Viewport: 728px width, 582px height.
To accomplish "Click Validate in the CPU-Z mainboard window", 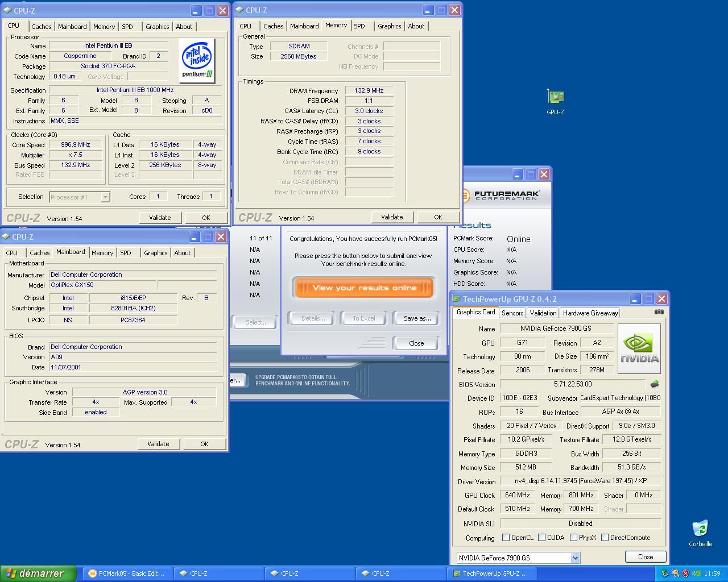I will click(x=158, y=444).
